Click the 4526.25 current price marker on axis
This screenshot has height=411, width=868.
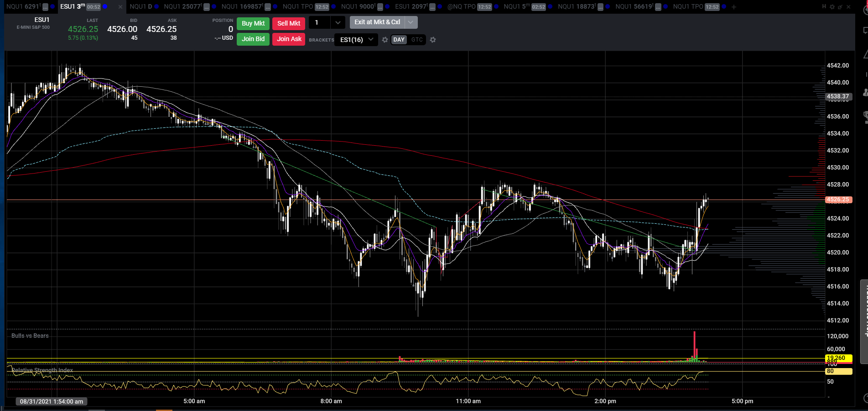[x=838, y=200]
